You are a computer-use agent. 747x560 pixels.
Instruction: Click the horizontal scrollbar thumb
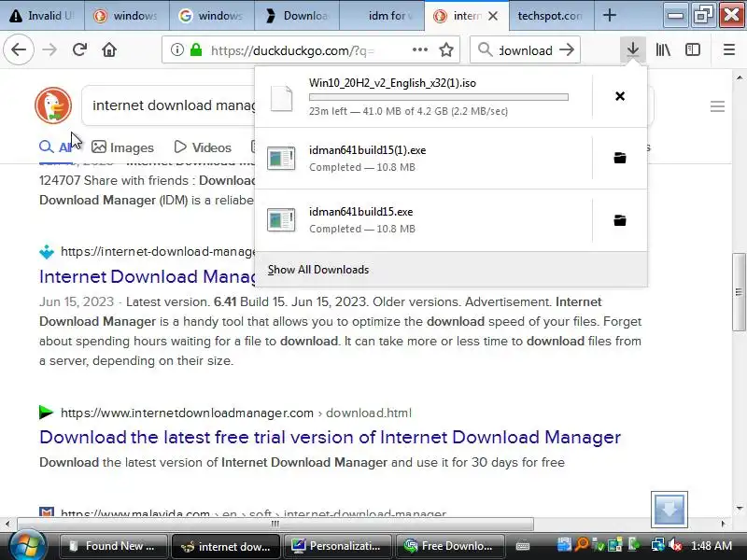point(275,524)
